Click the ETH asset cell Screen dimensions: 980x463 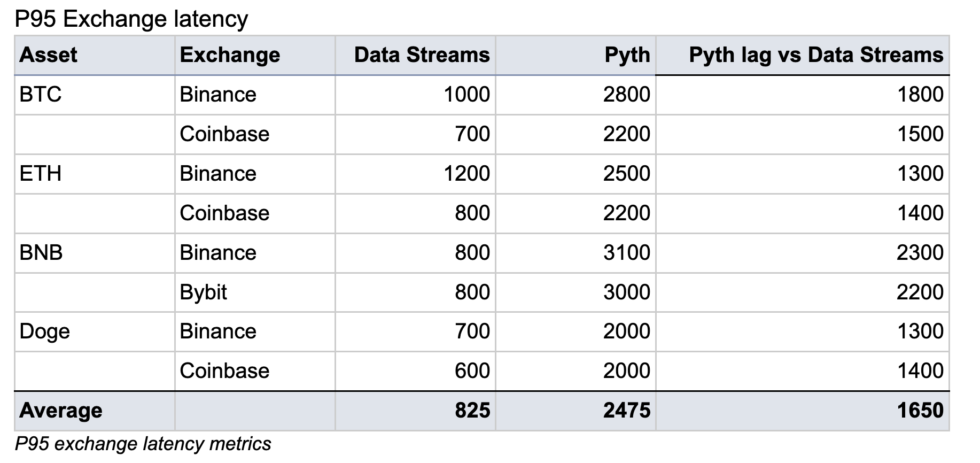[41, 174]
